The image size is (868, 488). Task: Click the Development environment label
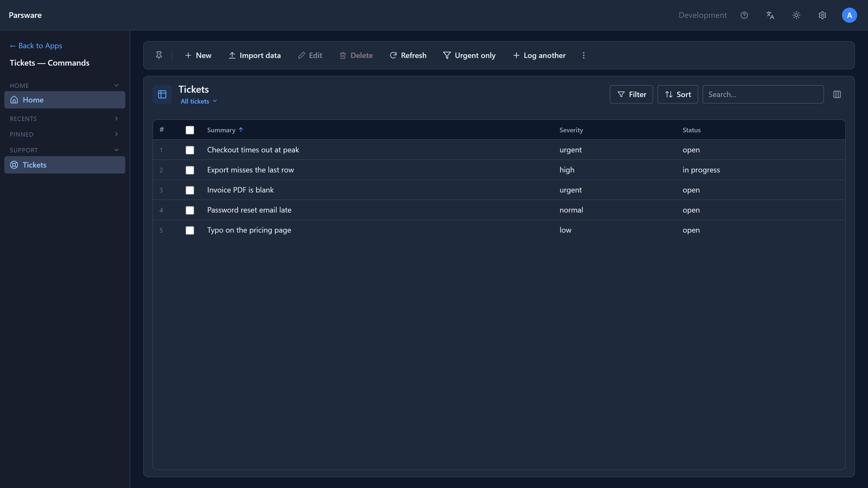703,15
